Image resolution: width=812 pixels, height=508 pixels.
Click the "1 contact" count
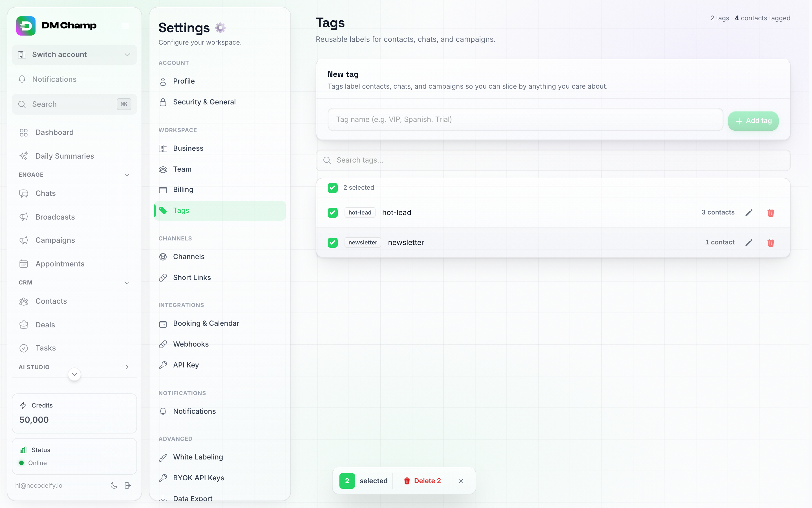[x=720, y=242]
